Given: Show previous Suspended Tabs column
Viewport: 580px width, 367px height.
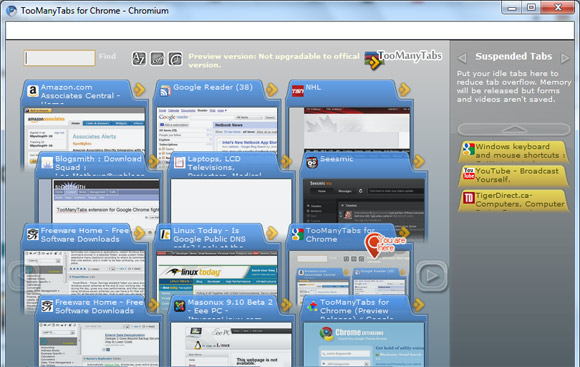Looking at the screenshot, I should point(462,58).
